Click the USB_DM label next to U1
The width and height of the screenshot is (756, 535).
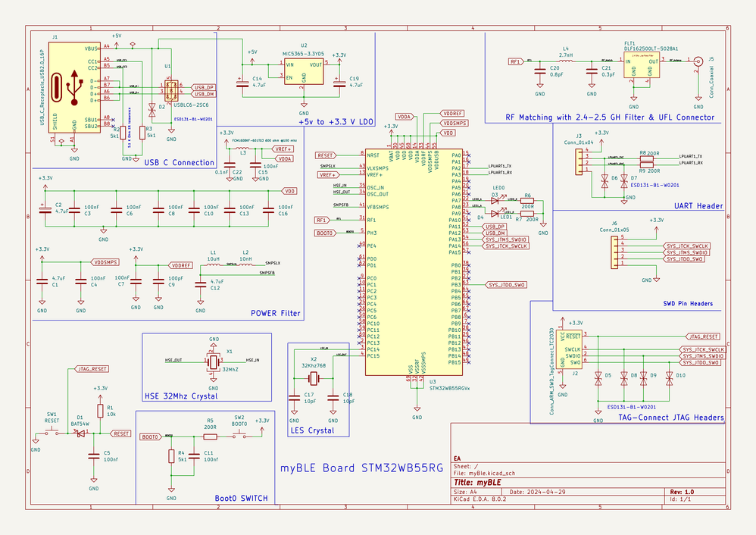(x=204, y=94)
